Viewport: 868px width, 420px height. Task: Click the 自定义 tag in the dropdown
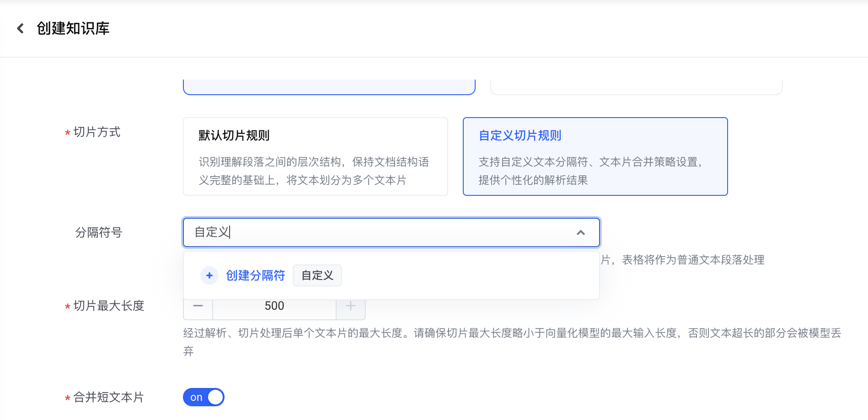click(317, 275)
